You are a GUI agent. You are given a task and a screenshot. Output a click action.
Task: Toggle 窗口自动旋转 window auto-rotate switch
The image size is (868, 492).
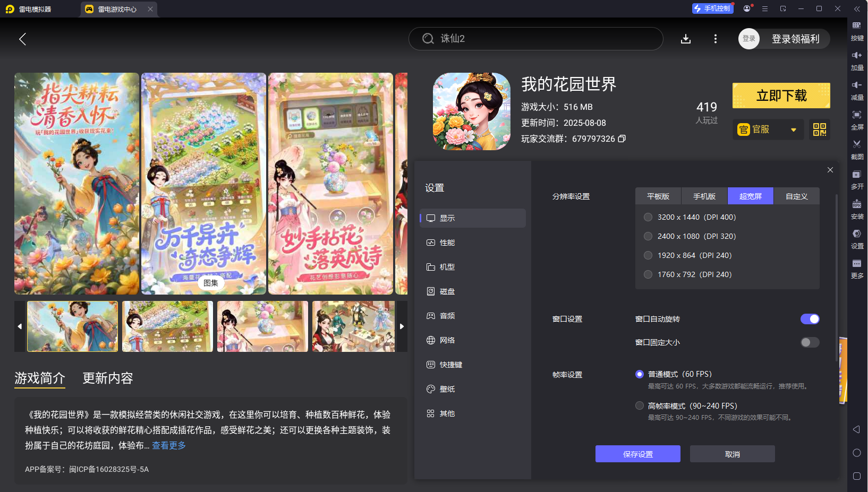click(x=810, y=319)
